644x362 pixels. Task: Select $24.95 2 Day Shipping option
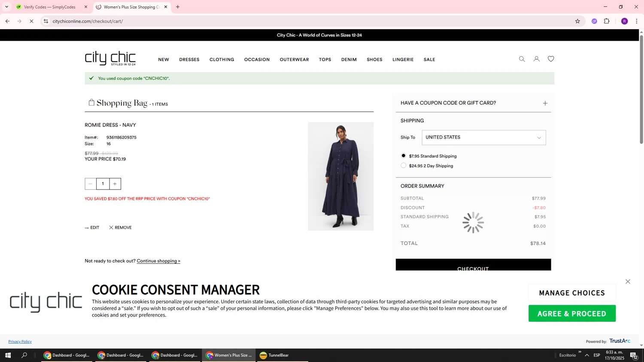[x=404, y=166]
